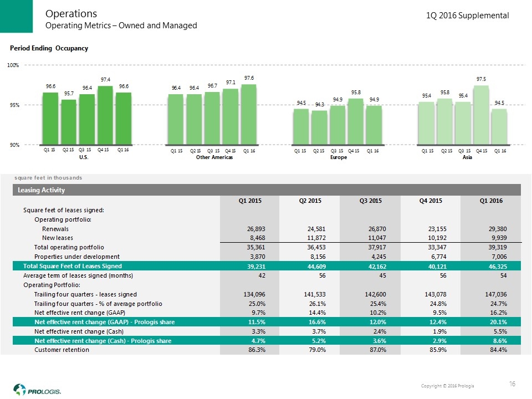Click the Customer retention row label
Viewport: 532px width, 399px height.
pos(59,350)
